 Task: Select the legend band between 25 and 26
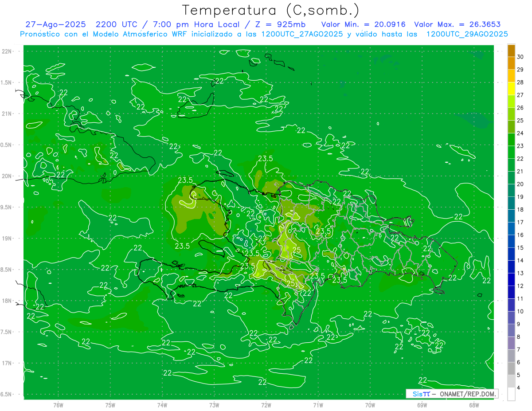pyautogui.click(x=511, y=114)
